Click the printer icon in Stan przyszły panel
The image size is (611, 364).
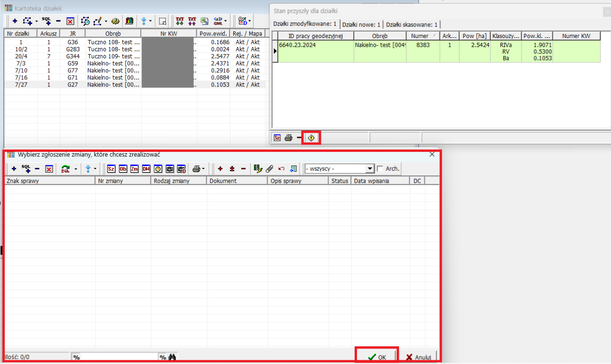click(x=289, y=138)
